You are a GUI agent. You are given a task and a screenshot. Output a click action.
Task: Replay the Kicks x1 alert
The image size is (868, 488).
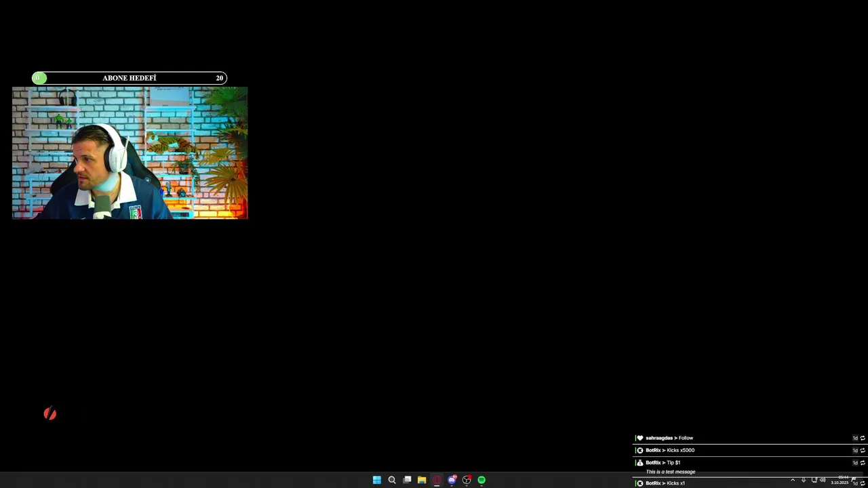point(863,483)
